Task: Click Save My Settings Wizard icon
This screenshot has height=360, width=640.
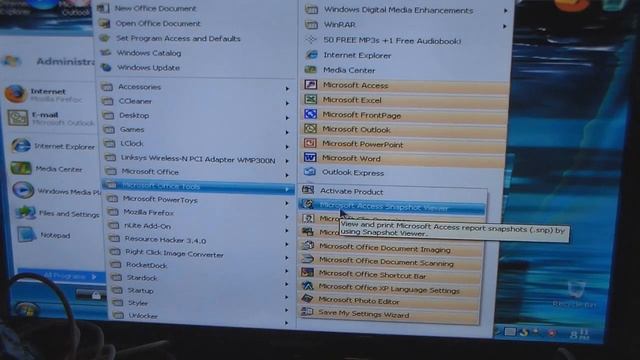Action: click(307, 312)
